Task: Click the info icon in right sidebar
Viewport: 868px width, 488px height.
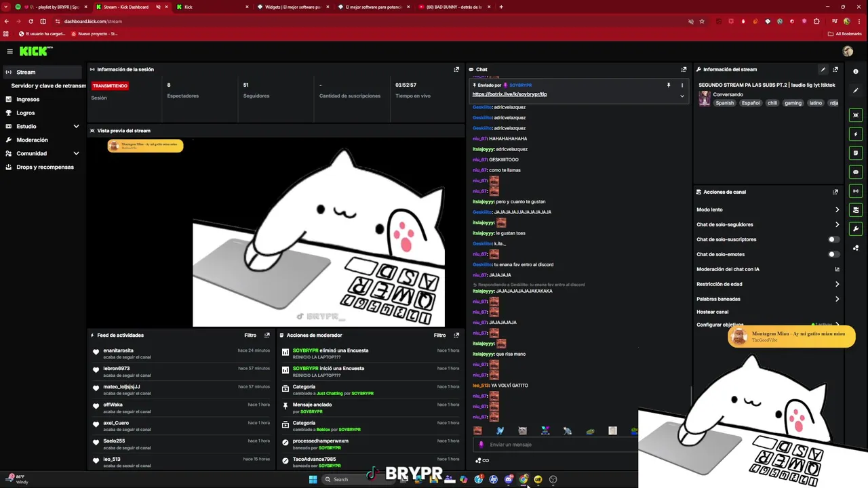Action: 856,71
